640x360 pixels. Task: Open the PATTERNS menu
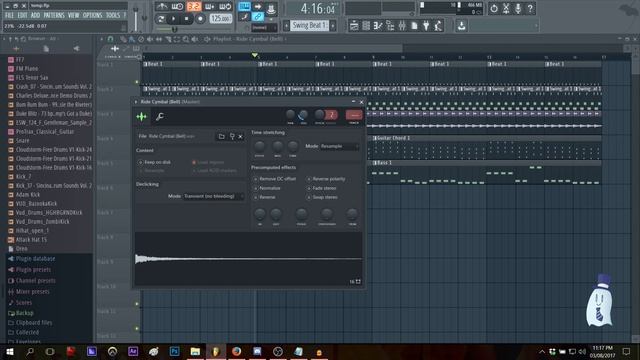point(54,15)
